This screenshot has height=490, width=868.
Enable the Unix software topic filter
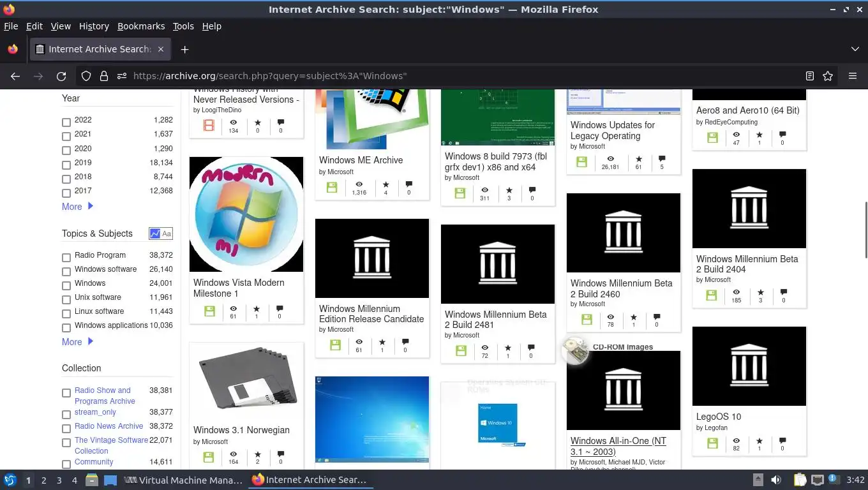pyautogui.click(x=66, y=299)
